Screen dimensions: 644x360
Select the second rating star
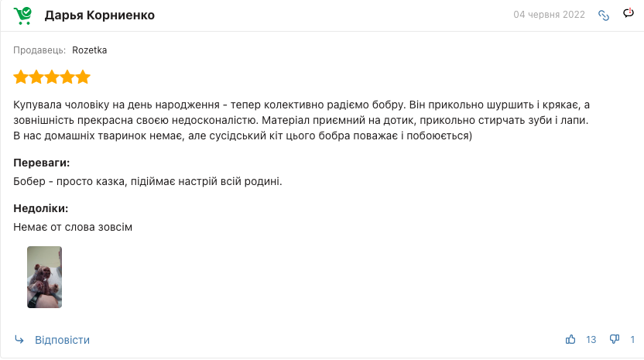click(x=36, y=77)
